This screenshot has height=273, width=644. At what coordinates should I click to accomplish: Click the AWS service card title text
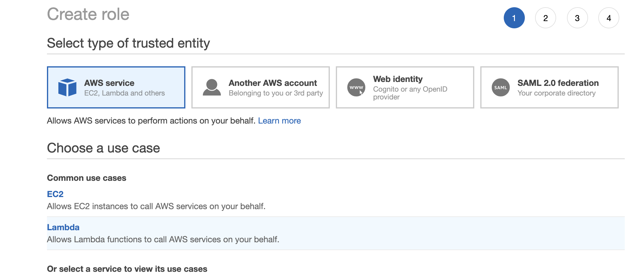[x=109, y=83]
